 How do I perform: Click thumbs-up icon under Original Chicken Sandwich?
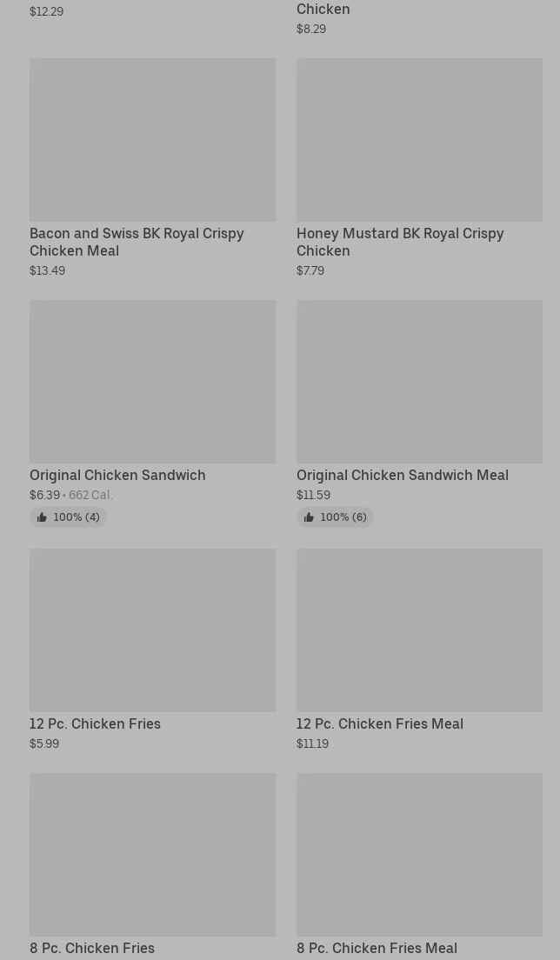coord(42,517)
